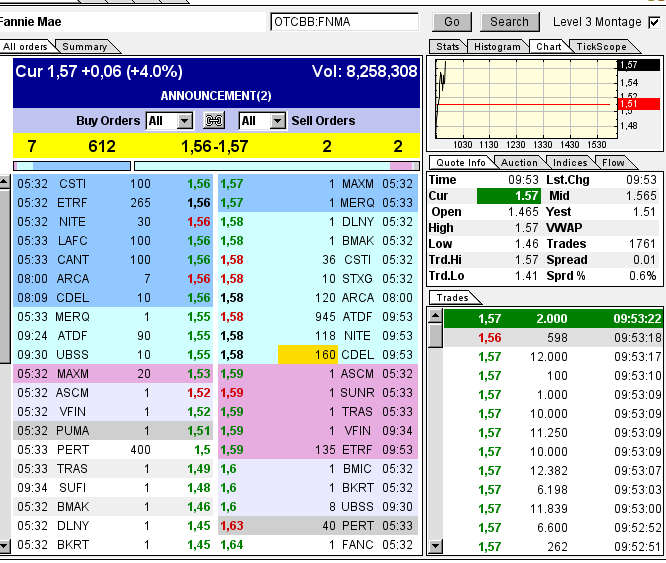The width and height of the screenshot is (666, 563).
Task: Click the Trades list scroll-down arrow
Action: [x=435, y=546]
